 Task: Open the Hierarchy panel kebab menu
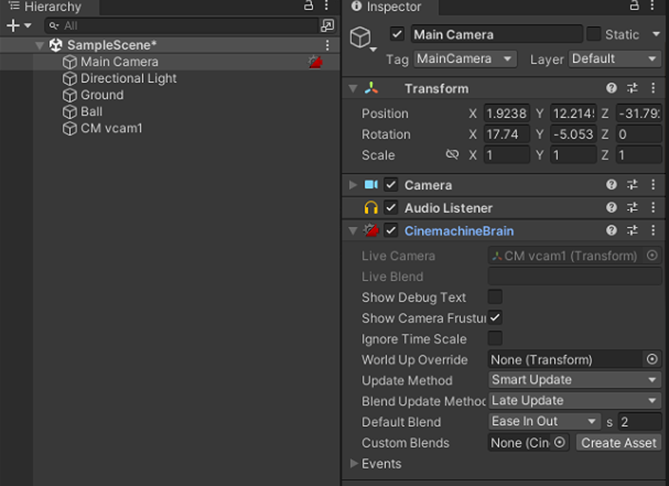[x=326, y=6]
